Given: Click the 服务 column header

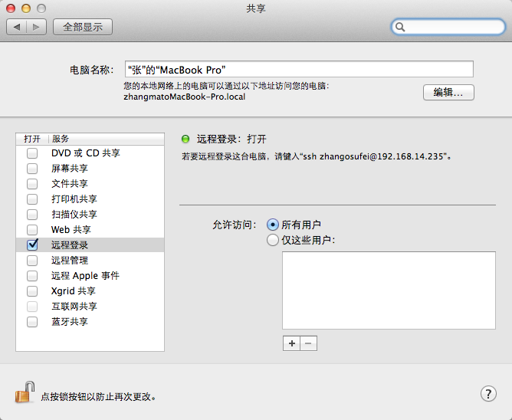Looking at the screenshot, I should [x=106, y=139].
